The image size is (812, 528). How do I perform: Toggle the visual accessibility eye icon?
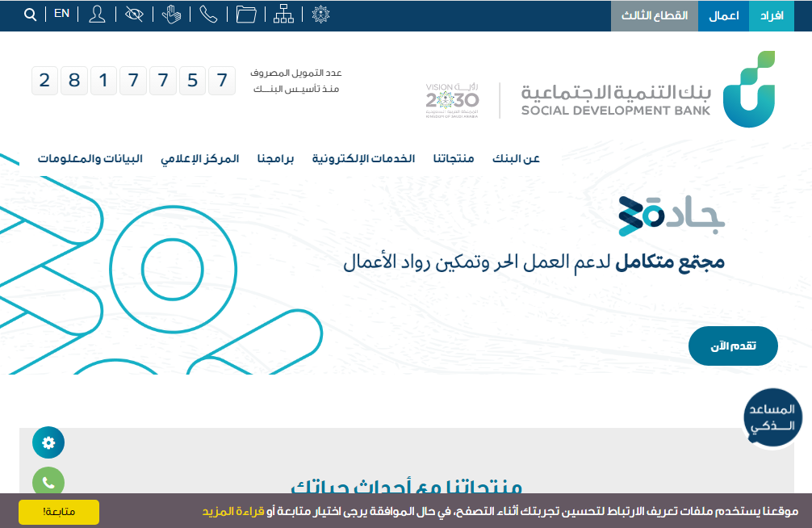pyautogui.click(x=134, y=15)
